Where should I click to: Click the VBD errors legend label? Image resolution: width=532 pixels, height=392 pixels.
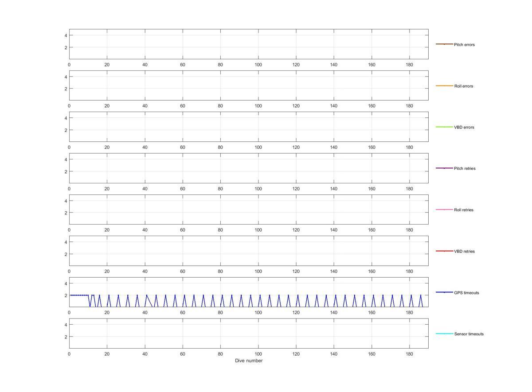click(464, 127)
